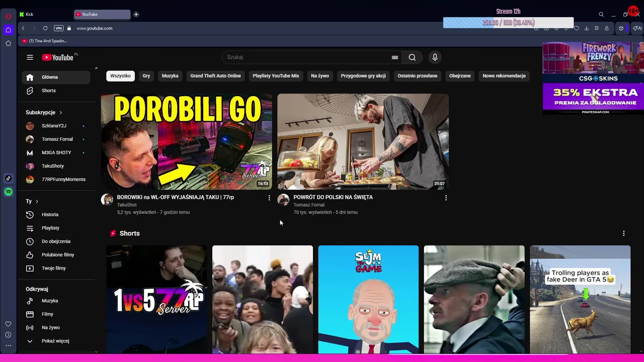Click the Opera sidebar home icon

(x=8, y=30)
